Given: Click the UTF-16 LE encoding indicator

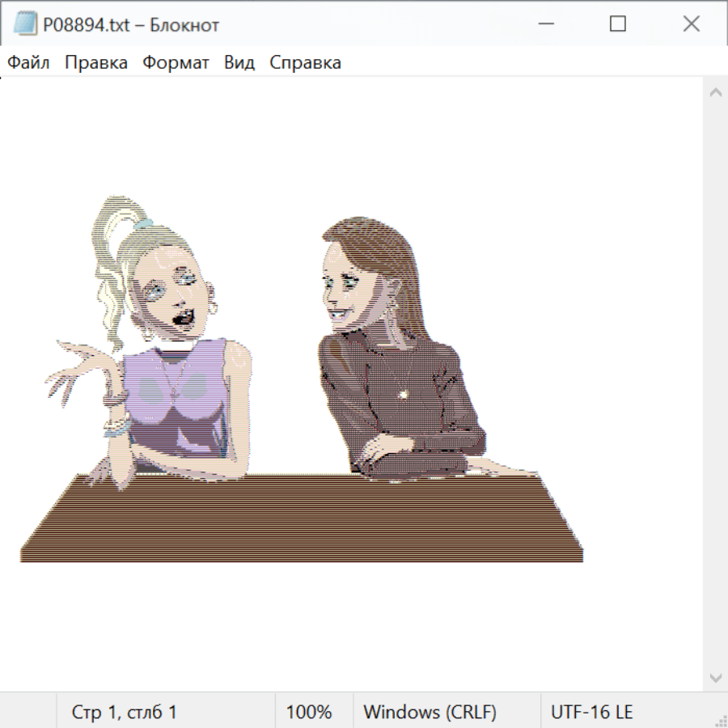Looking at the screenshot, I should [x=592, y=713].
